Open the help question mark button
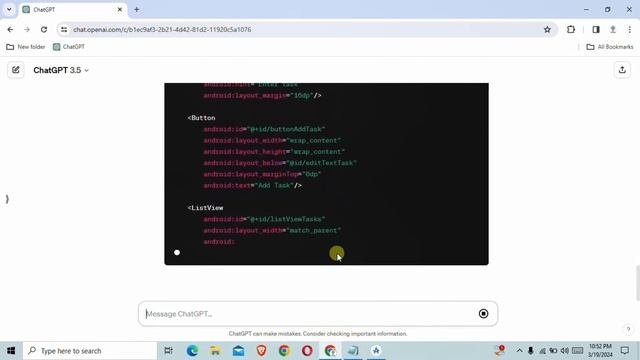Viewport: 640px width, 360px height. (628, 329)
